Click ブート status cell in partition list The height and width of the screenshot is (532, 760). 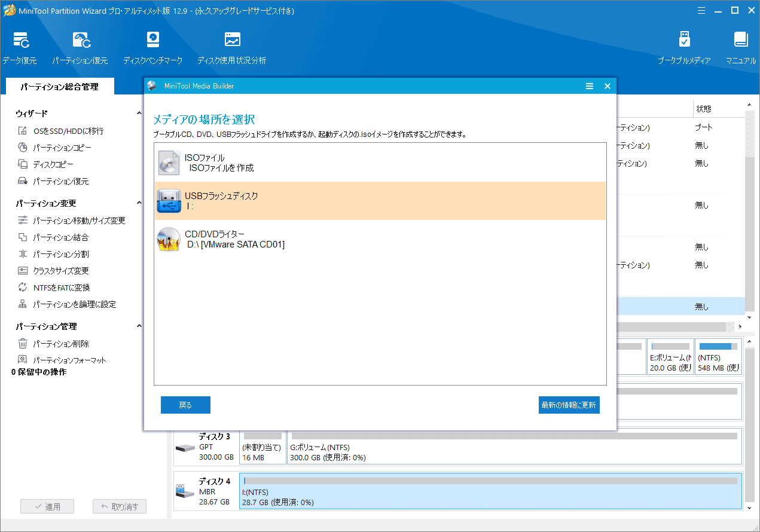click(x=703, y=127)
